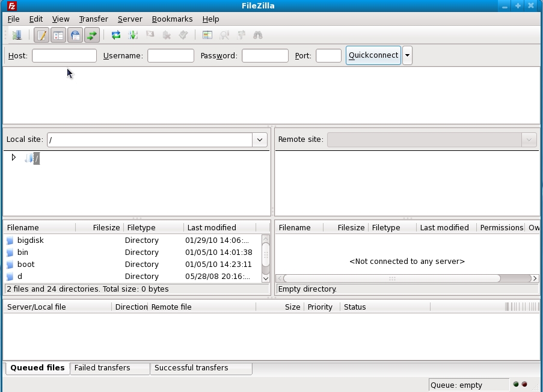This screenshot has width=543, height=392.
Task: Click the FileZilla logo in title bar
Action: [x=12, y=6]
